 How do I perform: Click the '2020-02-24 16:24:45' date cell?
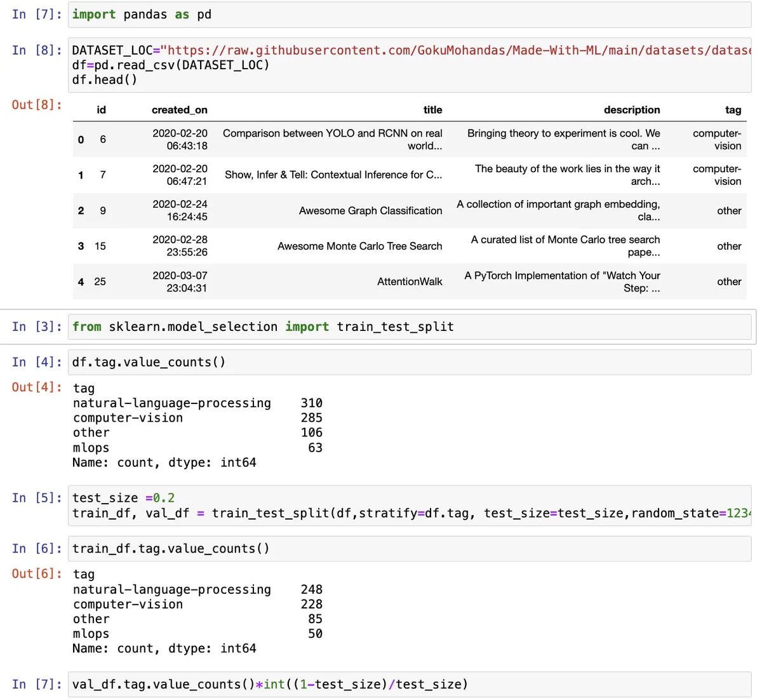click(180, 210)
